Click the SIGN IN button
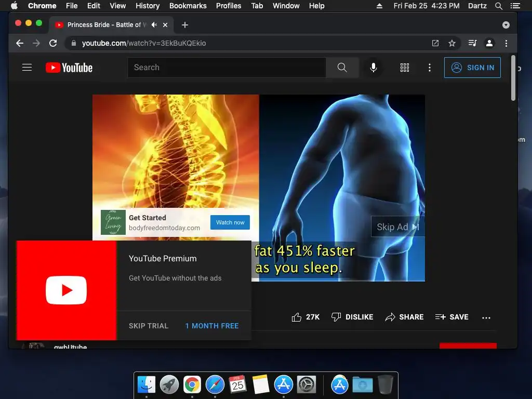Screen dimensions: 532x399 (x=472, y=68)
